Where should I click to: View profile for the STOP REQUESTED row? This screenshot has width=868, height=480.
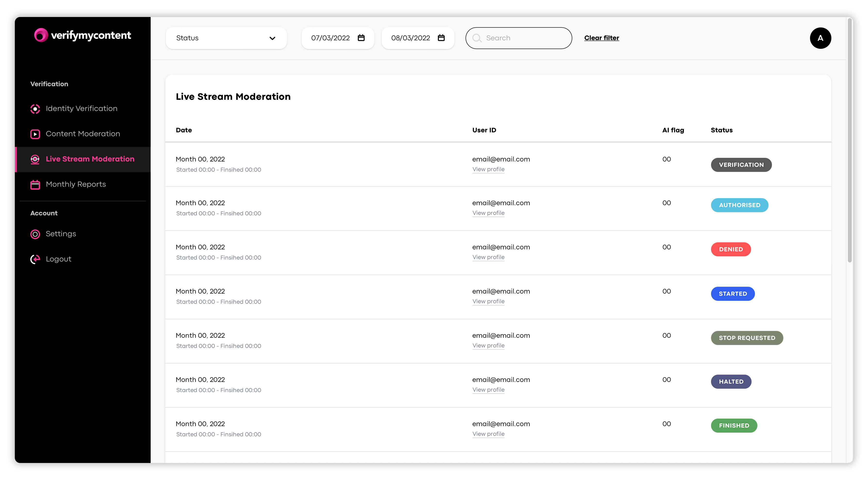488,346
